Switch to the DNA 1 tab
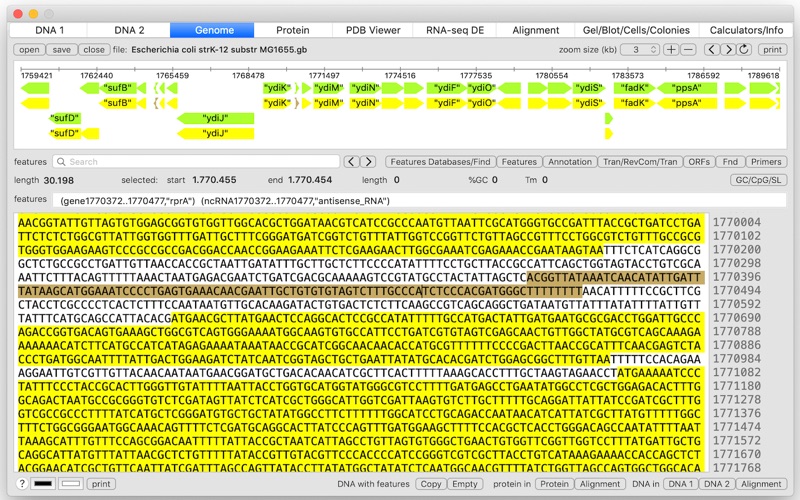The image size is (800, 500). coord(49,30)
